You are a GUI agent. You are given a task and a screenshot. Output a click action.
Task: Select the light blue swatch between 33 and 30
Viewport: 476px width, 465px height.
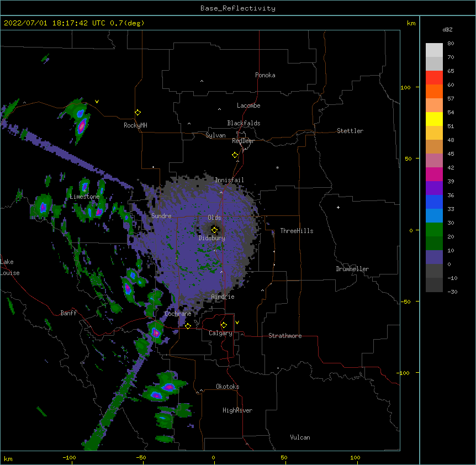(434, 215)
